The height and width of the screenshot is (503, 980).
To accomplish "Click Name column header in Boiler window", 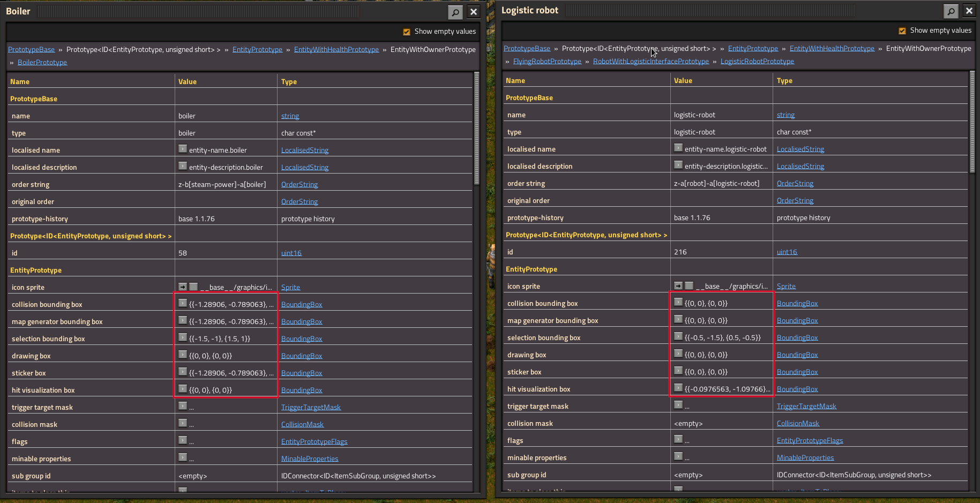I will pyautogui.click(x=20, y=81).
